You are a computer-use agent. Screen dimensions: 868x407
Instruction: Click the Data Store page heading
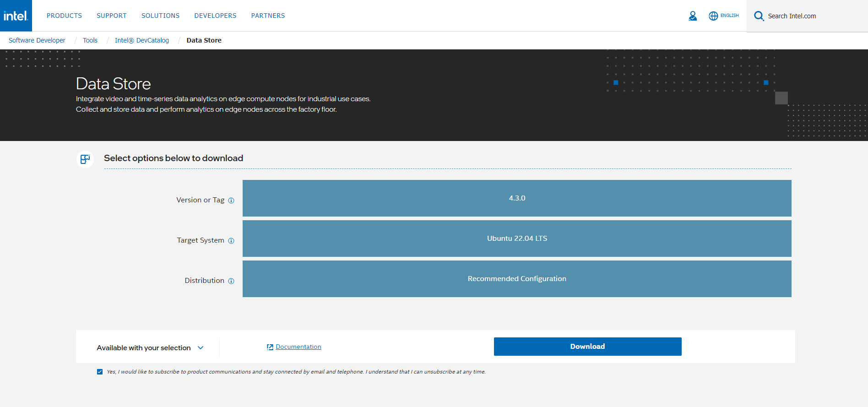[113, 84]
